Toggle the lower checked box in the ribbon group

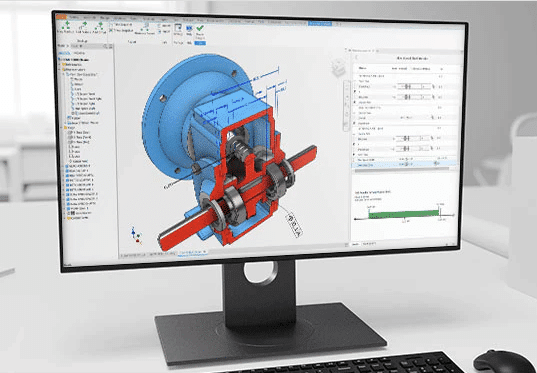(111, 30)
